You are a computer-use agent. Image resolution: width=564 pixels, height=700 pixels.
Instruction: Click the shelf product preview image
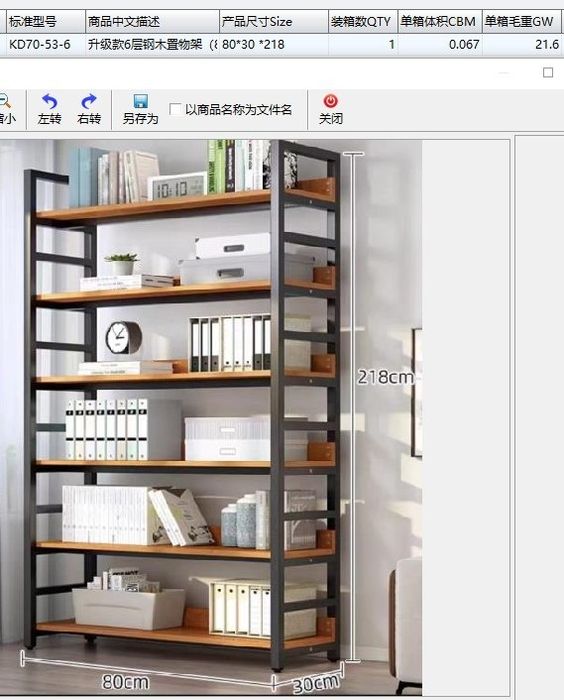211,417
